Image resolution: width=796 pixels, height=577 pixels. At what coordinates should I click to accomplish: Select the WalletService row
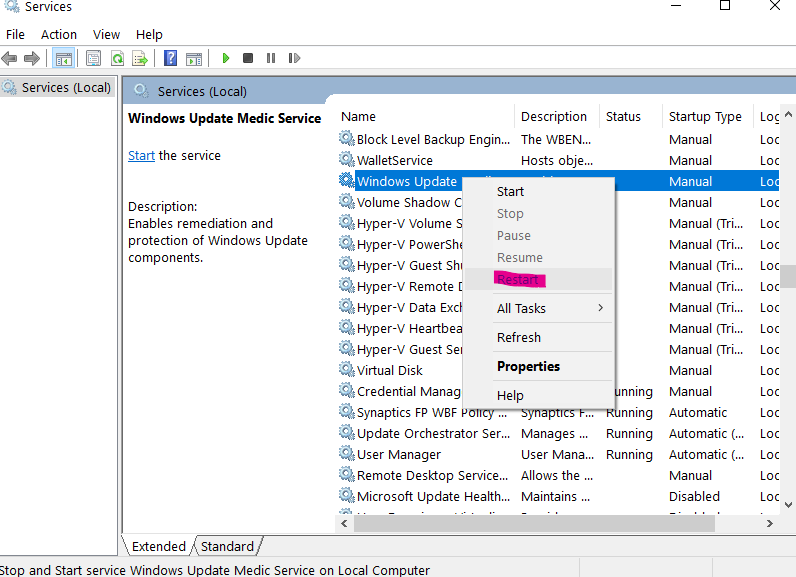(x=558, y=160)
